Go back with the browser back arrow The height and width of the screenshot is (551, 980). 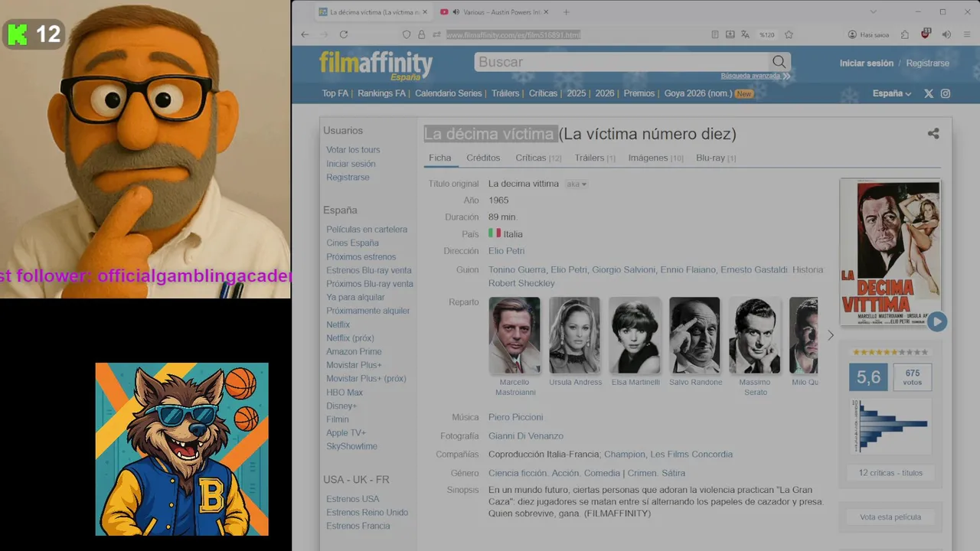coord(305,34)
